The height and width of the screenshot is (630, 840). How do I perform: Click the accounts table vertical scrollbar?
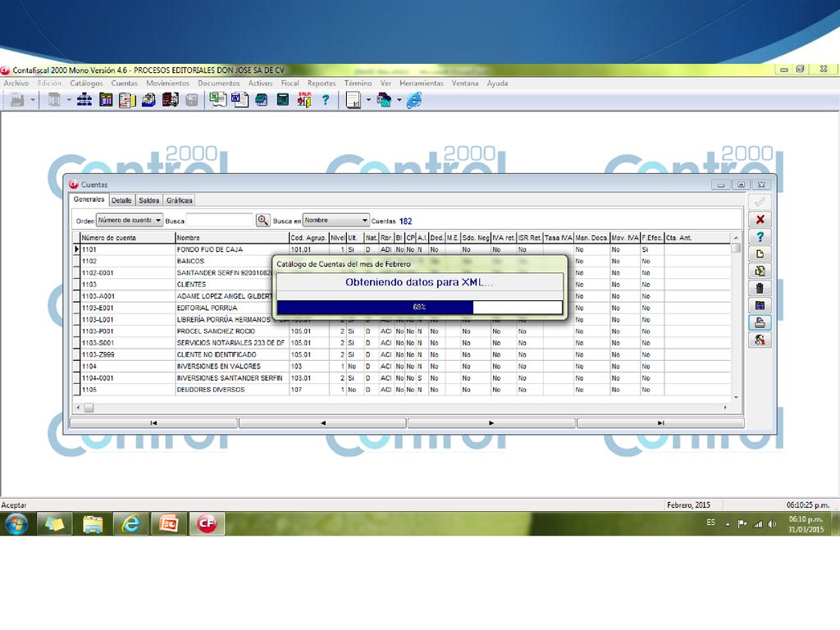(x=736, y=316)
